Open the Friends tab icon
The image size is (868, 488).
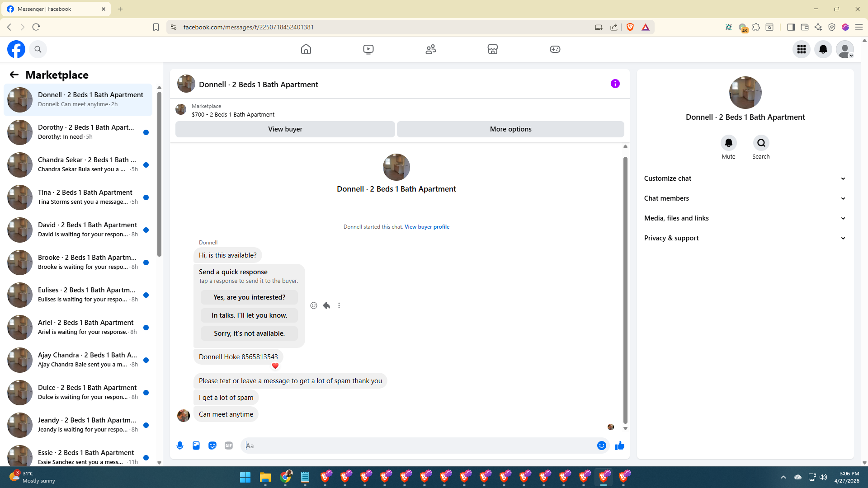(431, 49)
